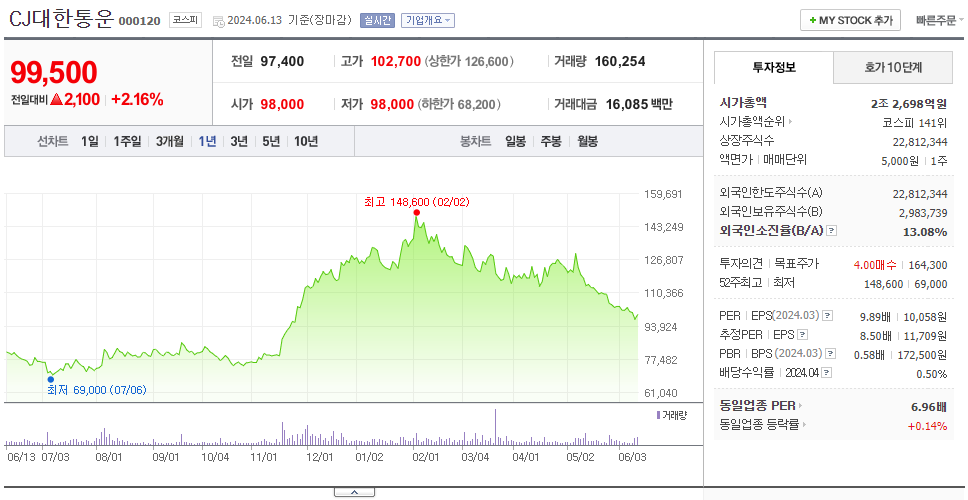Click the 시가총액 value 2조 2,698억원
Screen dimensions: 968x500
pos(909,104)
